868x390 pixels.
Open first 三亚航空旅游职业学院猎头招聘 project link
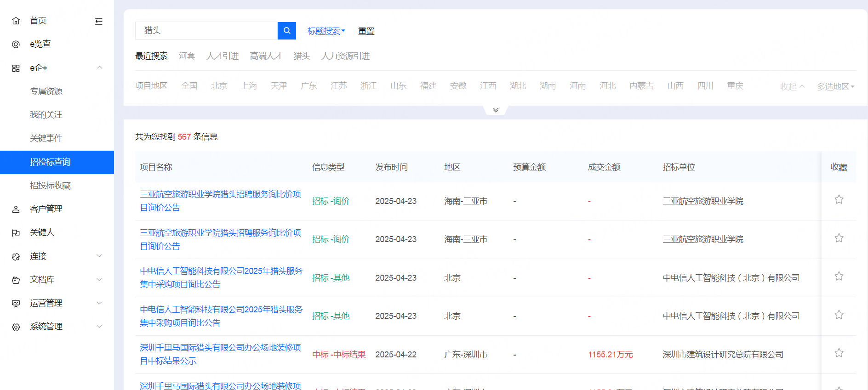click(x=221, y=201)
